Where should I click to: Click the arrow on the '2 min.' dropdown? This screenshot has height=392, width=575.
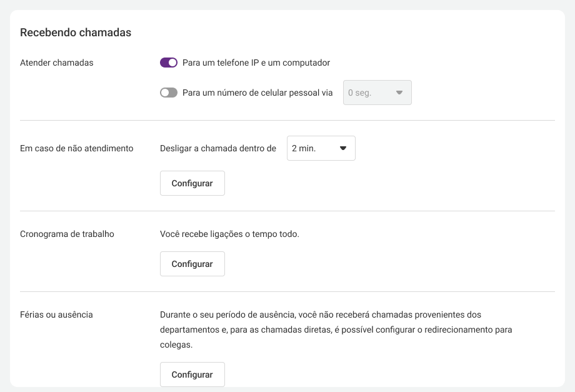(343, 148)
